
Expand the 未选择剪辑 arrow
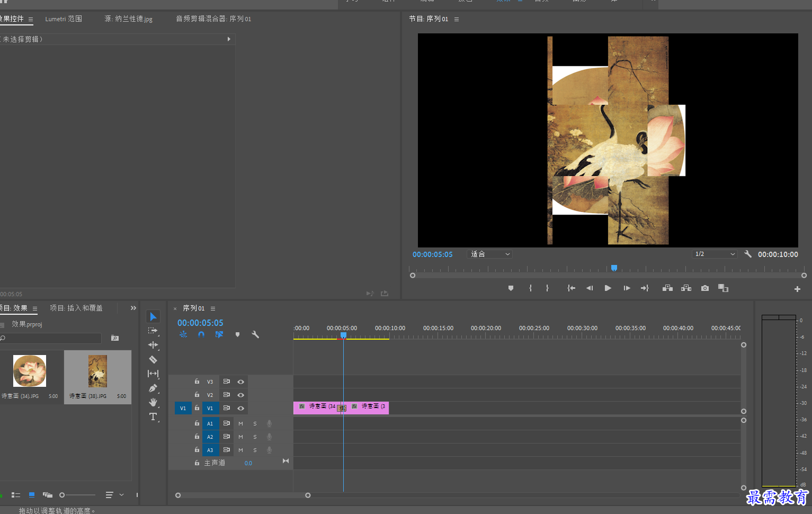229,39
